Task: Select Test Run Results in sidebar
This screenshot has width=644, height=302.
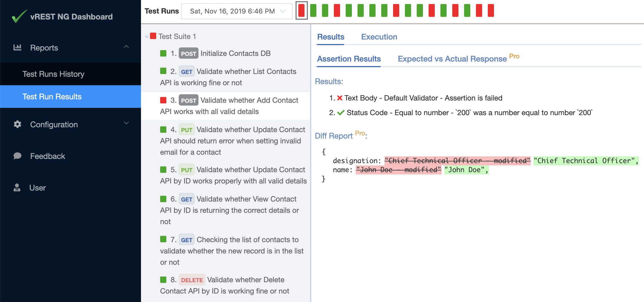Action: 52,97
